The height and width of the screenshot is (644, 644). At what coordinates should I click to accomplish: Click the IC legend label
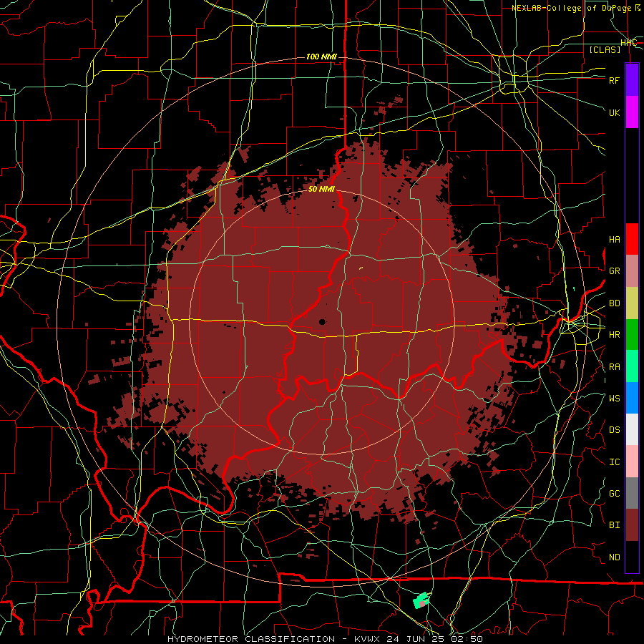(614, 462)
